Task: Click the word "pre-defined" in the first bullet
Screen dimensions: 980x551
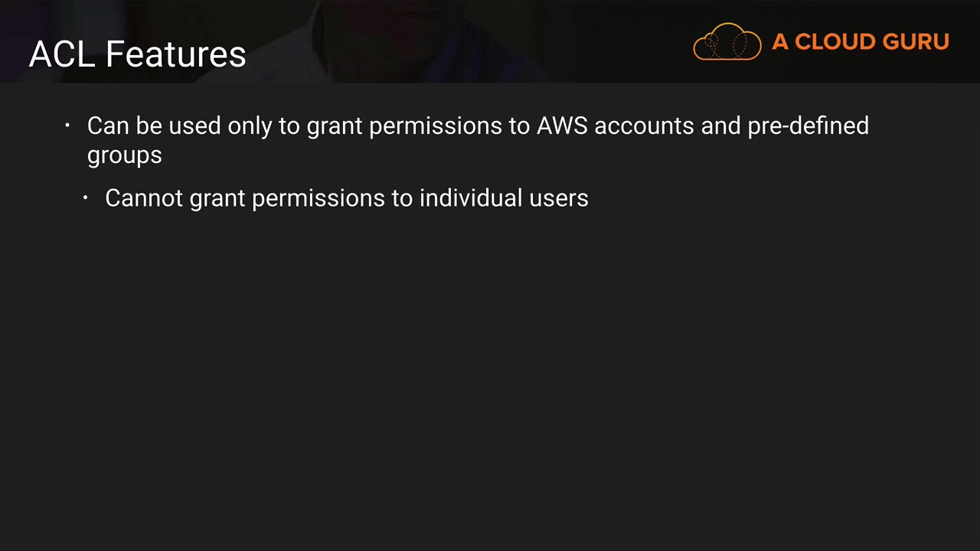Action: click(808, 126)
